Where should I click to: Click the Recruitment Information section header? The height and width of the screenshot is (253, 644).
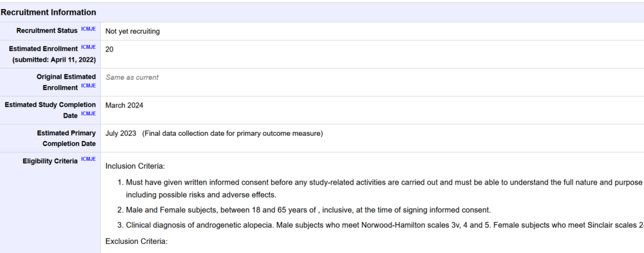(48, 12)
